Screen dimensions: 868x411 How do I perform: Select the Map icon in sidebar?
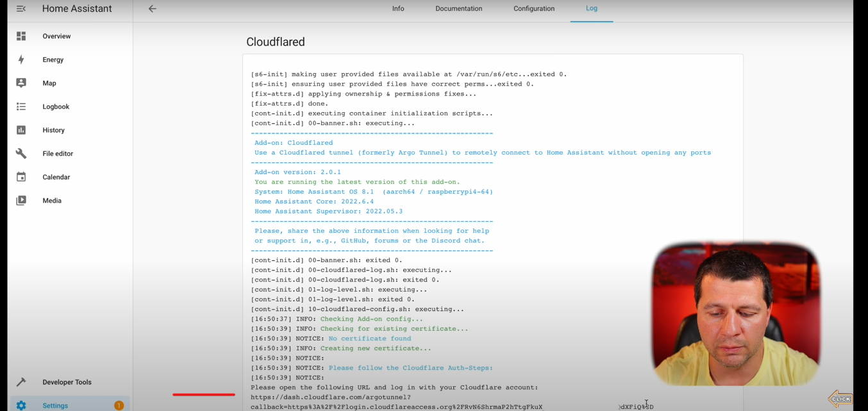click(x=21, y=83)
